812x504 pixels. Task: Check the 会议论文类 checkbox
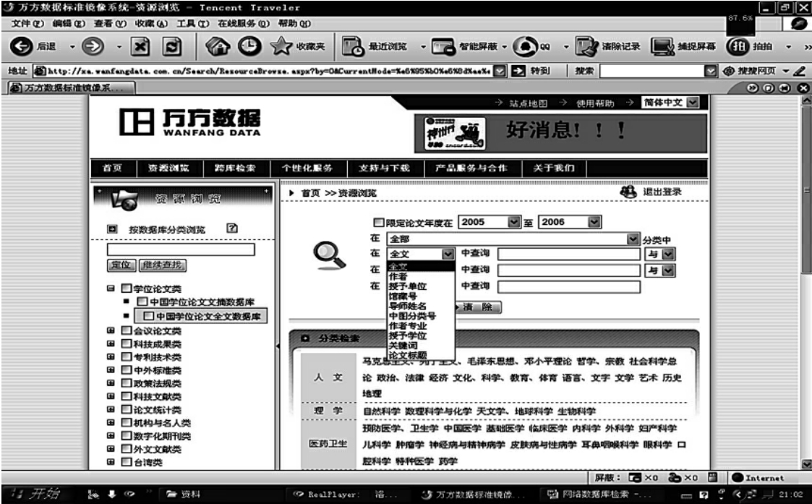coord(127,330)
